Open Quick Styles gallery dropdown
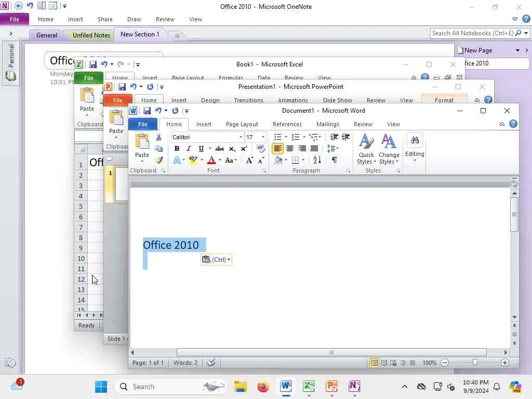This screenshot has width=532, height=399. [366, 149]
